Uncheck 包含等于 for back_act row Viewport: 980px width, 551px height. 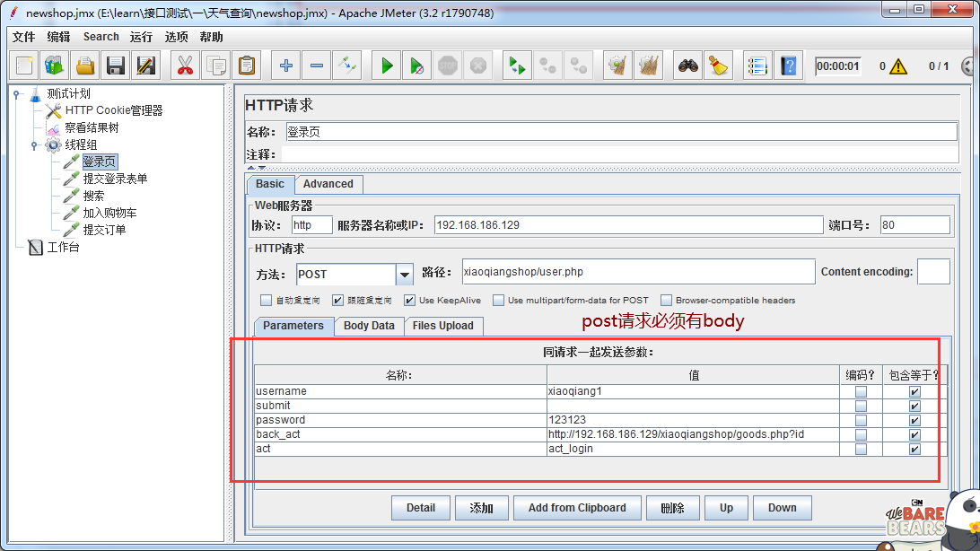[x=914, y=435]
